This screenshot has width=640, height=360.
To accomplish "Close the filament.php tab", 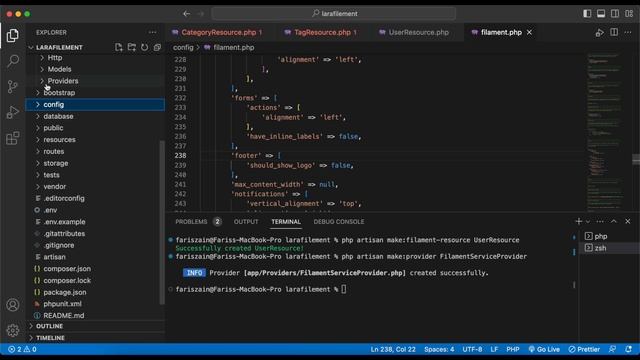I will [x=529, y=32].
